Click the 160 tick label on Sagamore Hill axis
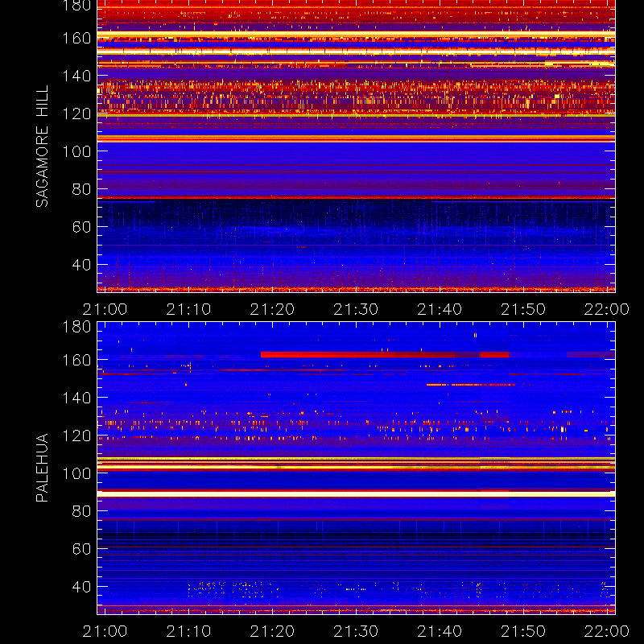The width and height of the screenshot is (644, 644). (x=76, y=38)
